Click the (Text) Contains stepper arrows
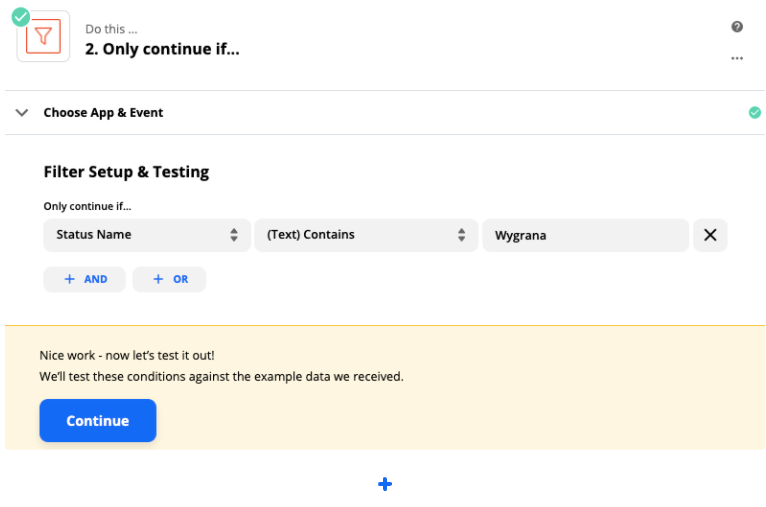This screenshot has height=507, width=766. point(461,235)
